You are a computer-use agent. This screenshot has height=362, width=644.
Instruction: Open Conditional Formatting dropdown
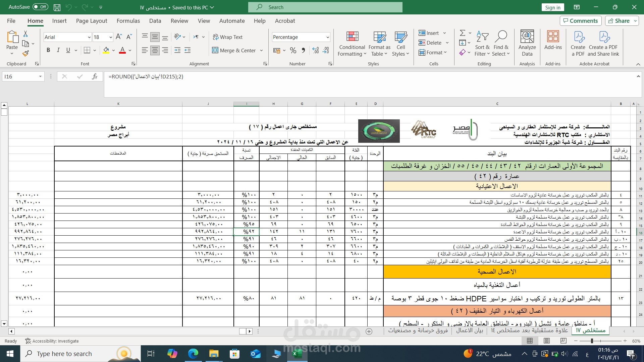tap(352, 43)
